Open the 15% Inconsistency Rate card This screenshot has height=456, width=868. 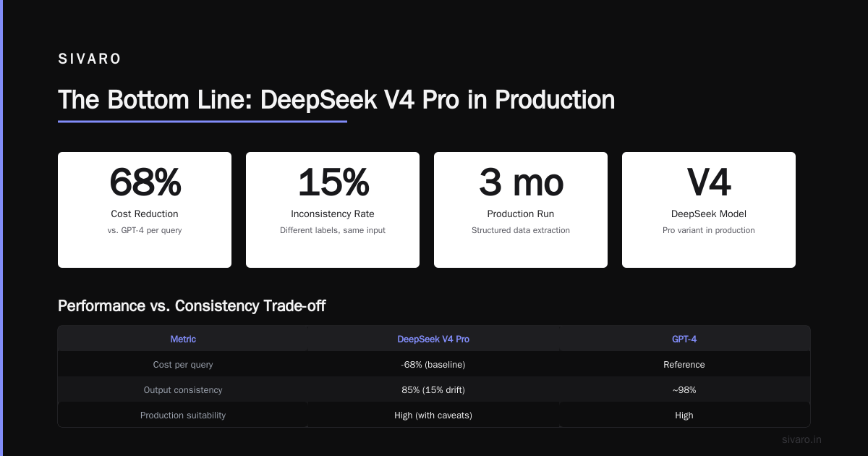(x=333, y=210)
